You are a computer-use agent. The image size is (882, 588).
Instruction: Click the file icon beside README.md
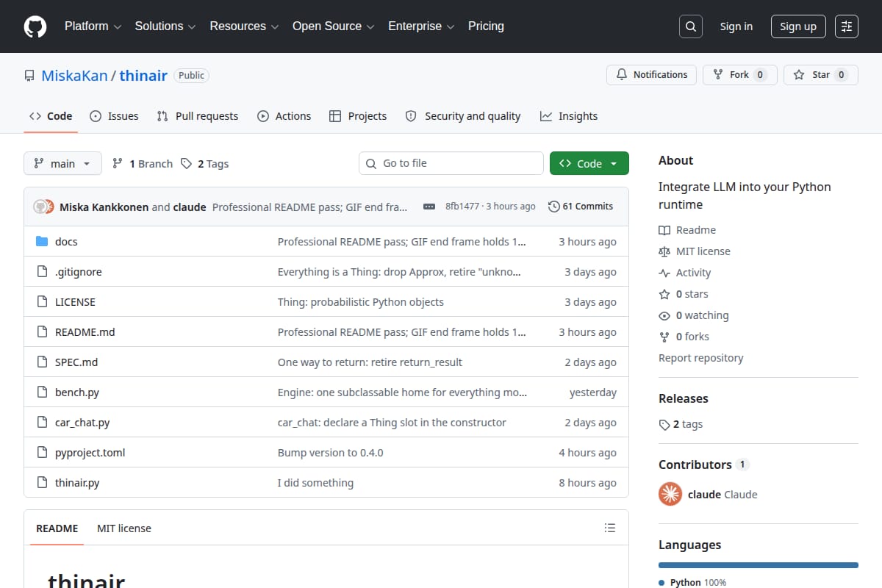pyautogui.click(x=42, y=332)
